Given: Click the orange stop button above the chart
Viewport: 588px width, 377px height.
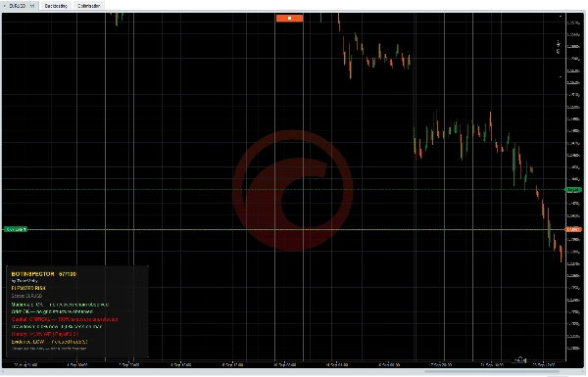Looking at the screenshot, I should (289, 18).
